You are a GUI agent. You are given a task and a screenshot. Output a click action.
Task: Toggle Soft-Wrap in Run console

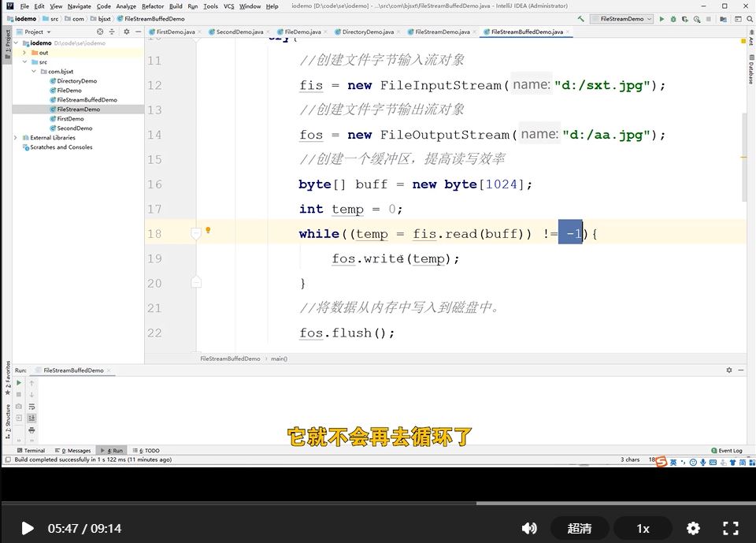(31, 406)
